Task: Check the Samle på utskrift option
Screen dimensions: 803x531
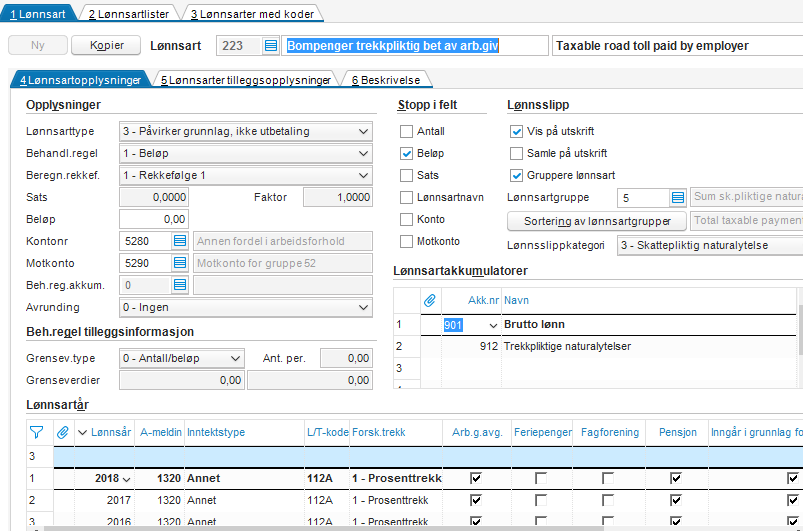Action: (517, 154)
